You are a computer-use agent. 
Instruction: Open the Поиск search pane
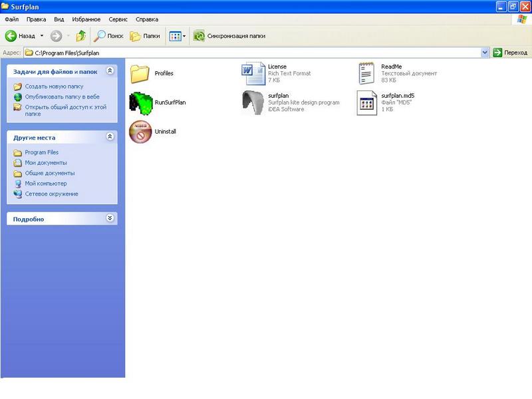[x=108, y=36]
